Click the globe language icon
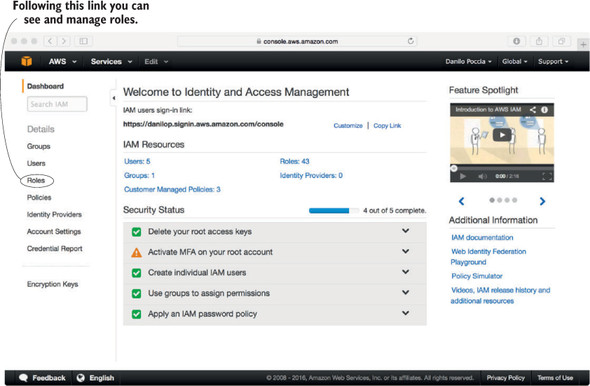Viewport: 590px width, 386px height. [x=81, y=378]
